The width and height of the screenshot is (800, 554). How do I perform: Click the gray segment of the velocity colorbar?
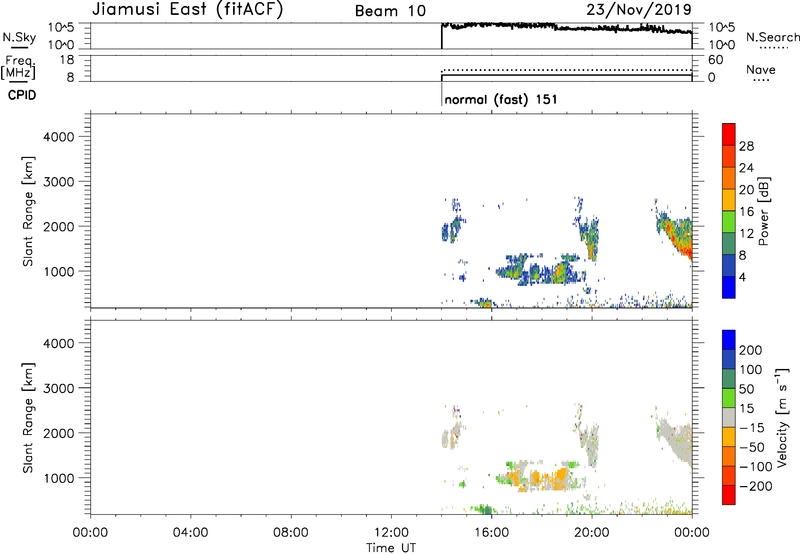coord(729,417)
